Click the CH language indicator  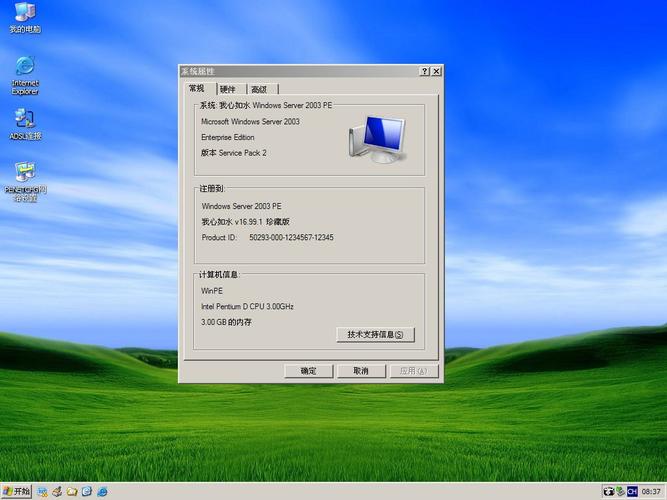[632, 492]
